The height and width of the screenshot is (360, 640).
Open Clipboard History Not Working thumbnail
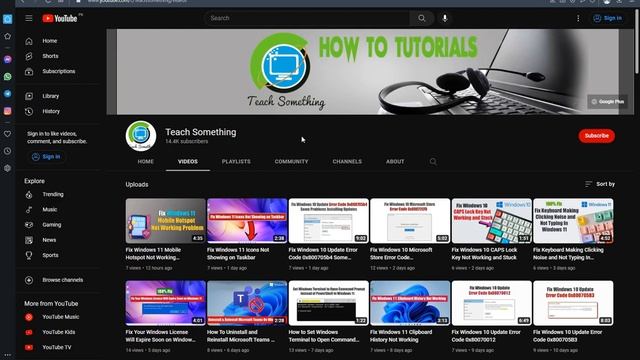tap(410, 303)
